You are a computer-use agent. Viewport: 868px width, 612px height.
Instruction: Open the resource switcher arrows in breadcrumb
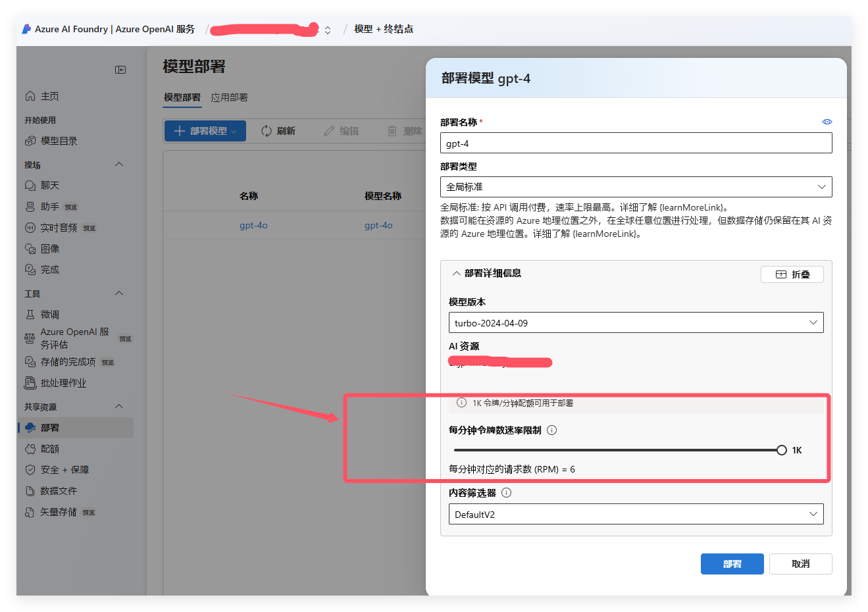328,30
